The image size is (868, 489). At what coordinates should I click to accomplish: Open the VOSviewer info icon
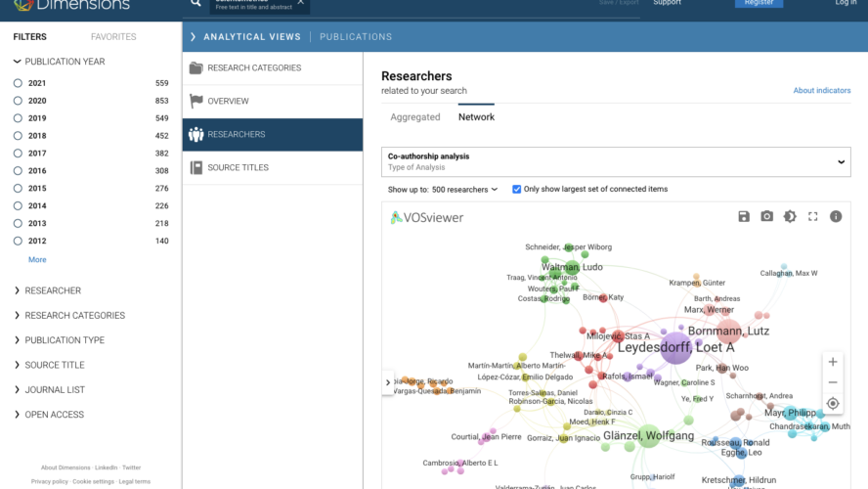pyautogui.click(x=836, y=216)
